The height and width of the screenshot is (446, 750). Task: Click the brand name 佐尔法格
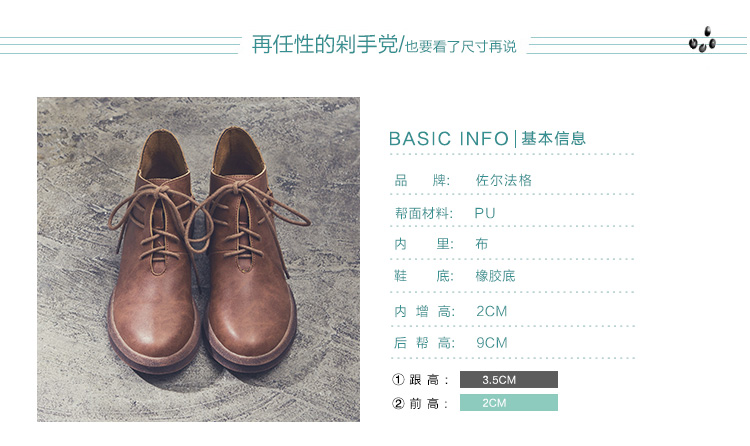click(x=504, y=180)
